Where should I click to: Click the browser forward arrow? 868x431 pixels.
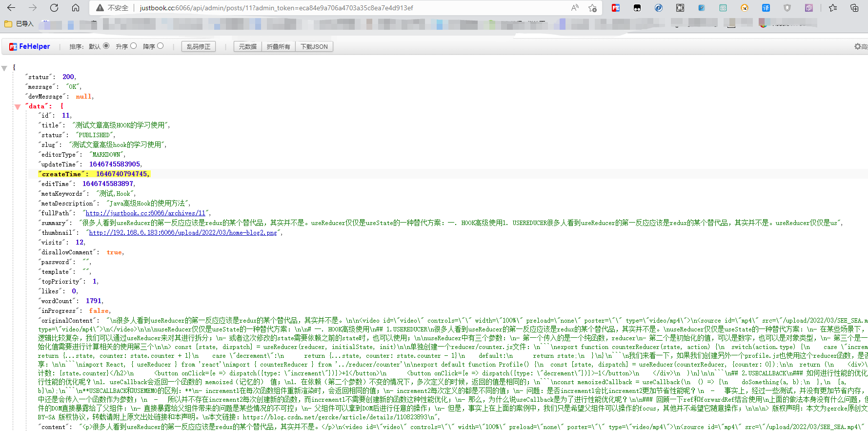tap(33, 8)
